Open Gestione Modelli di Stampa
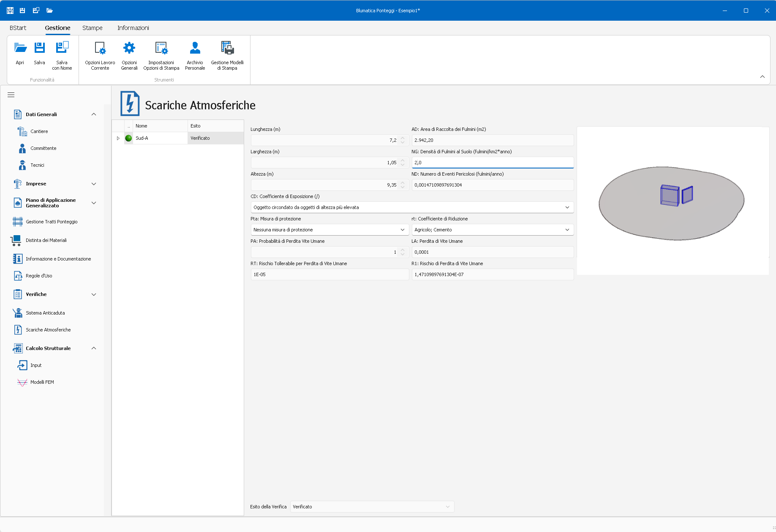 pos(227,48)
